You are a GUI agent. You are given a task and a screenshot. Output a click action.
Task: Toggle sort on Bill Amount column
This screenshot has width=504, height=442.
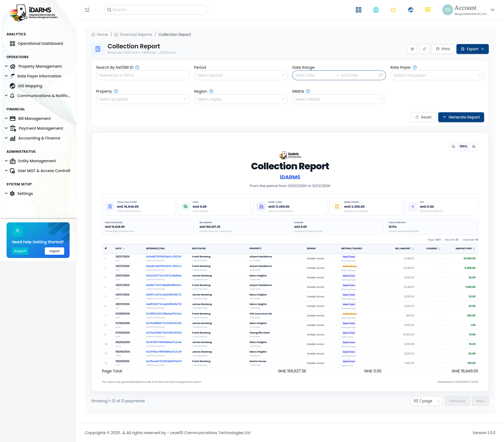click(x=405, y=248)
